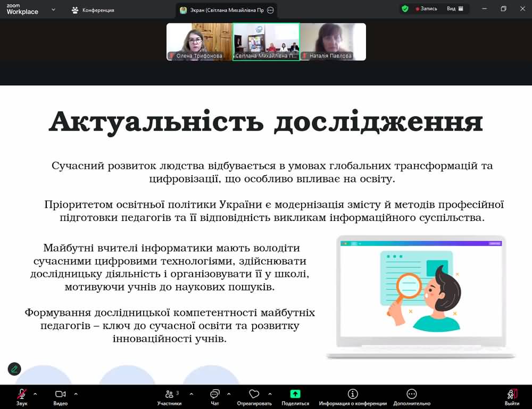
Task: Click the Запись recording indicator
Action: point(426,9)
